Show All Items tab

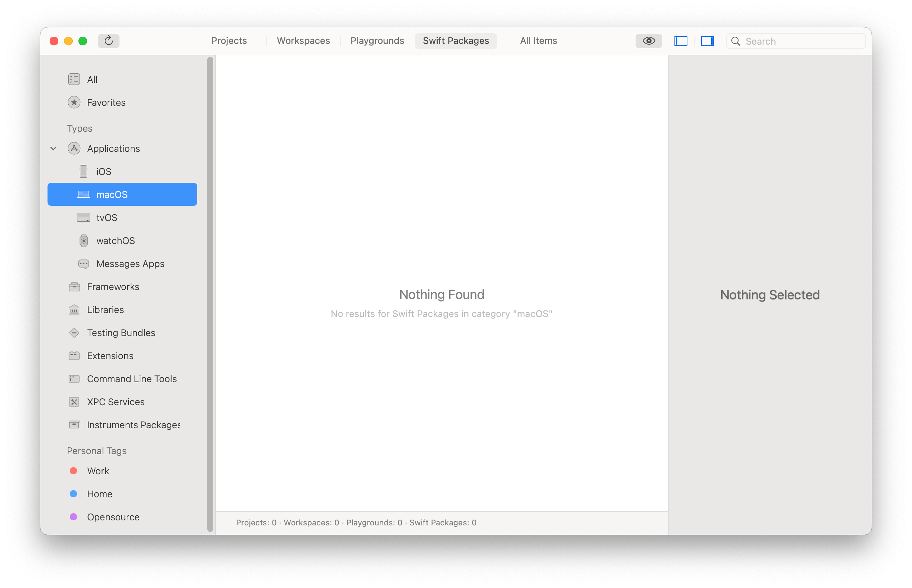(x=538, y=41)
